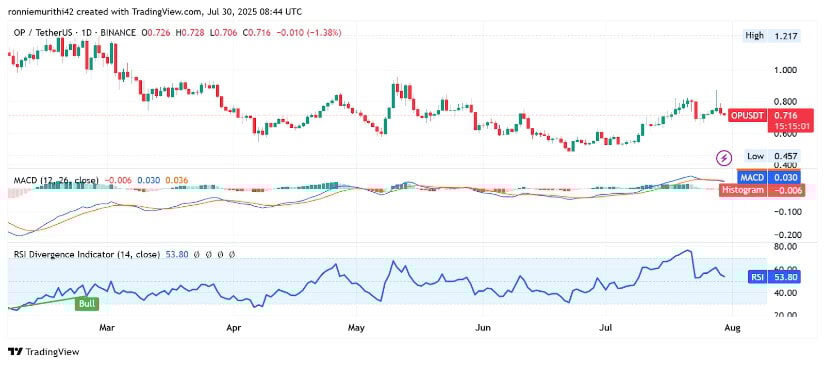Click the red OPUSDT price tag
Viewport: 825px width, 365px height.
coord(747,115)
